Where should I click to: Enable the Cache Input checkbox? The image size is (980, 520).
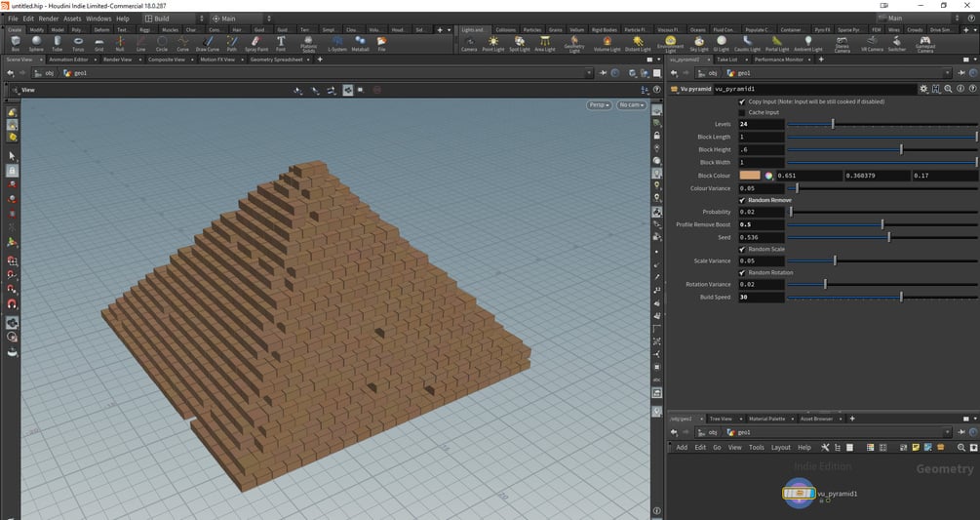point(742,112)
